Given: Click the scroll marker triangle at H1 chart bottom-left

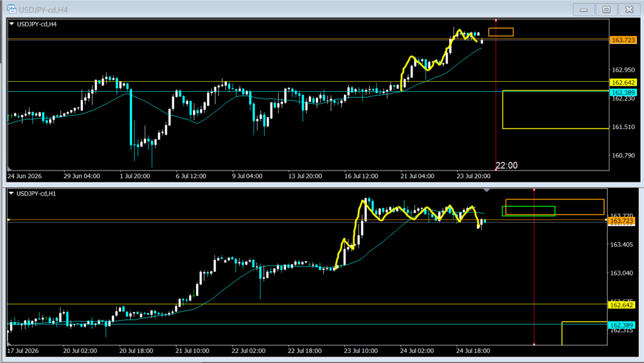Looking at the screenshot, I should point(9,343).
